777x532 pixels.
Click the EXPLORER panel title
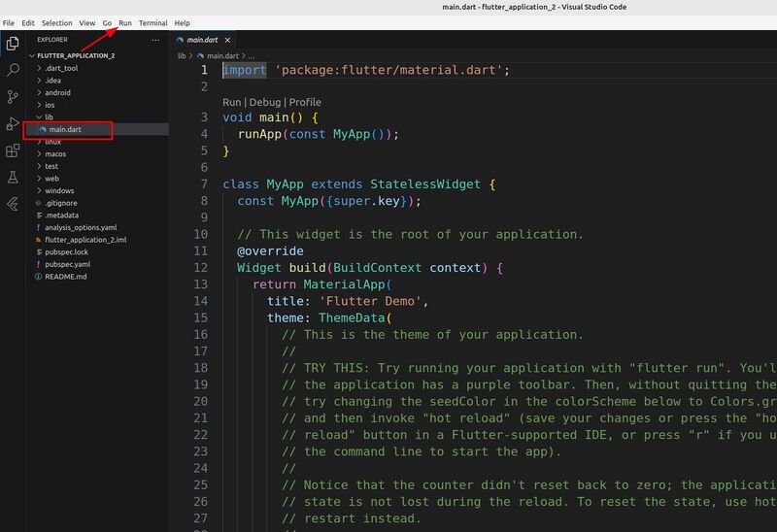point(52,40)
